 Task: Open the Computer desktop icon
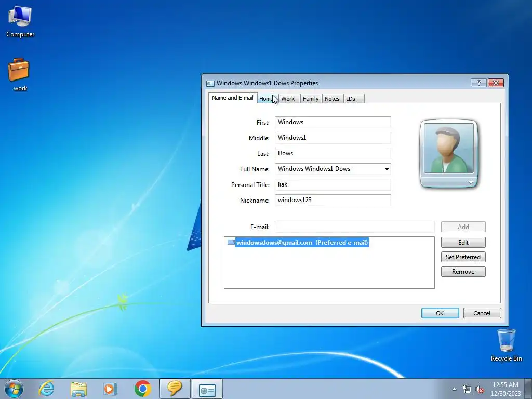pos(20,22)
